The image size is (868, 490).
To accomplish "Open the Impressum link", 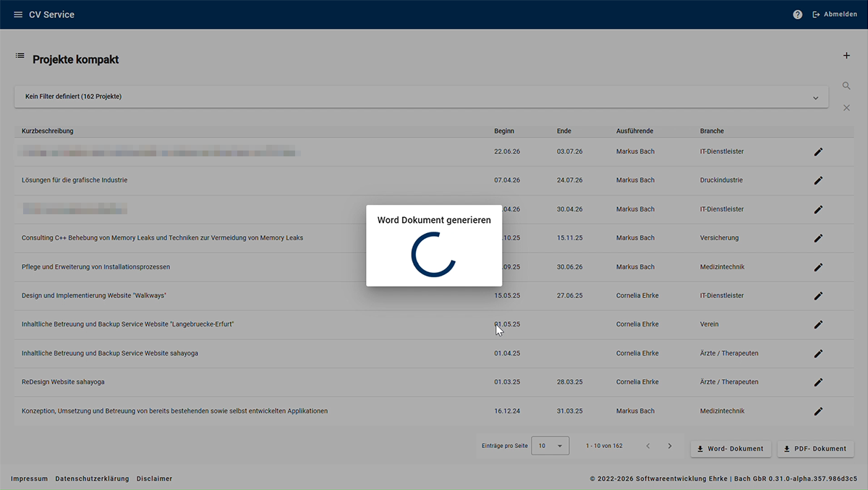I will [x=29, y=478].
